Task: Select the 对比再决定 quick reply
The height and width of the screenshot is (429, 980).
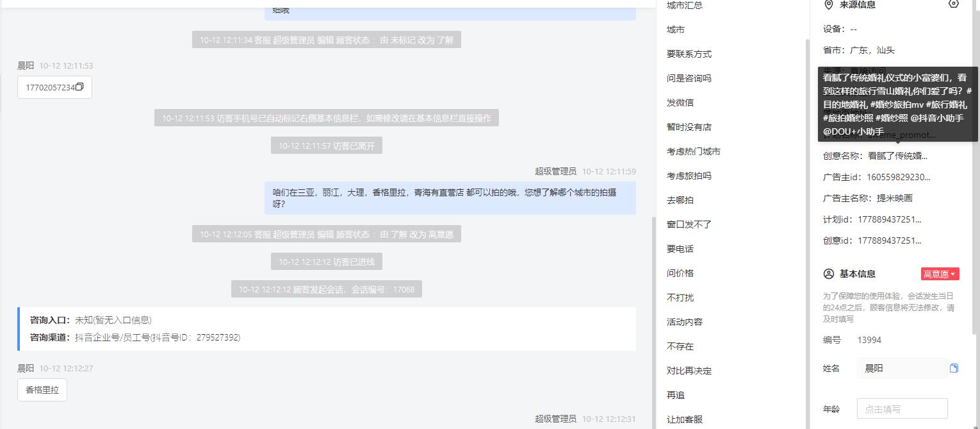Action: click(689, 371)
